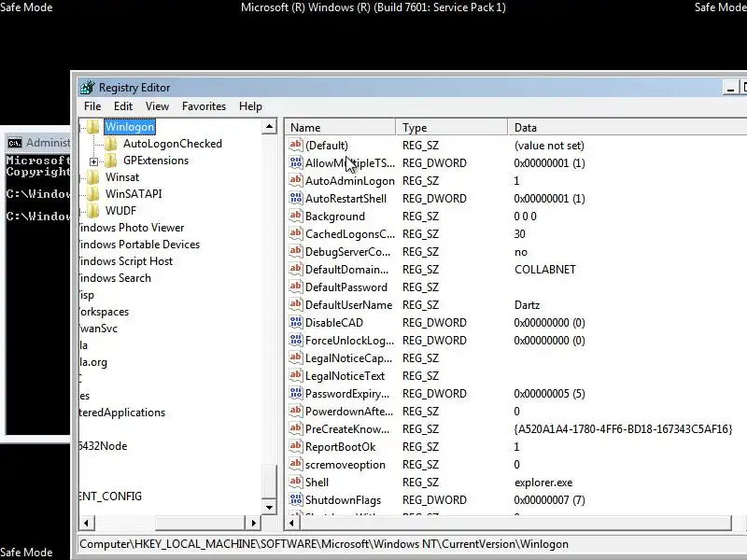Click the string icon of AutoAdminLogon
The width and height of the screenshot is (747, 560).
tap(295, 180)
